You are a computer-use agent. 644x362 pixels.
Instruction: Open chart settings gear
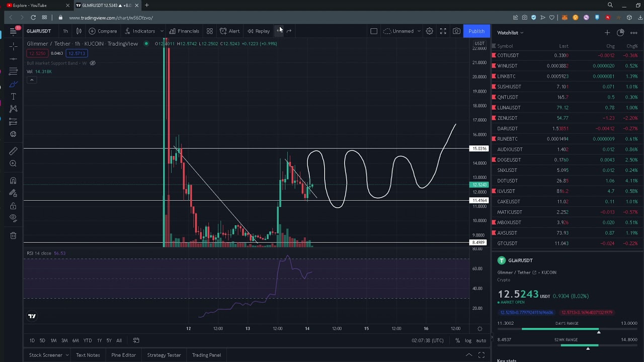point(429,31)
